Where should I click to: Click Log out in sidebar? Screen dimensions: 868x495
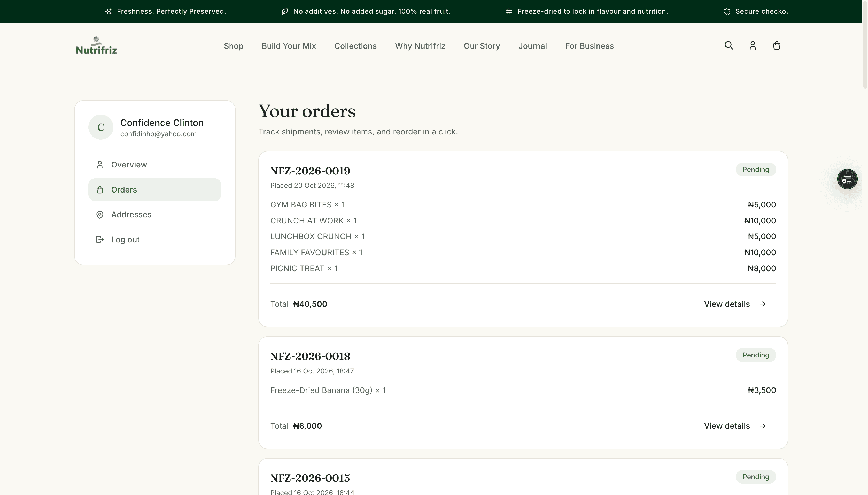155,239
